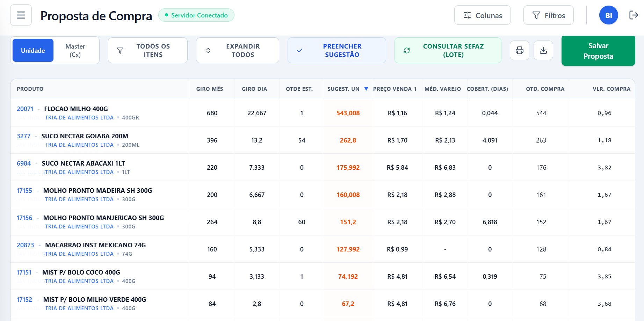
Task: Click the Servidor Conectado status badge
Action: pos(196,15)
